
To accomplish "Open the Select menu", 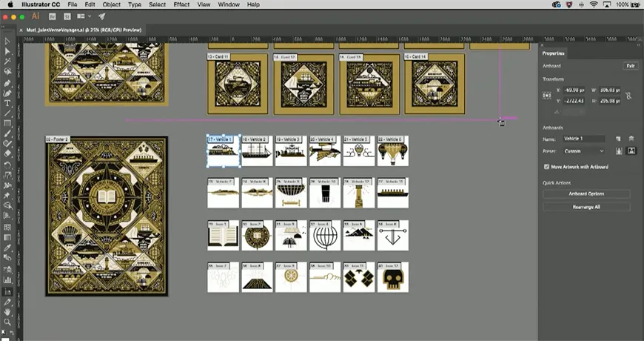I will coord(158,4).
